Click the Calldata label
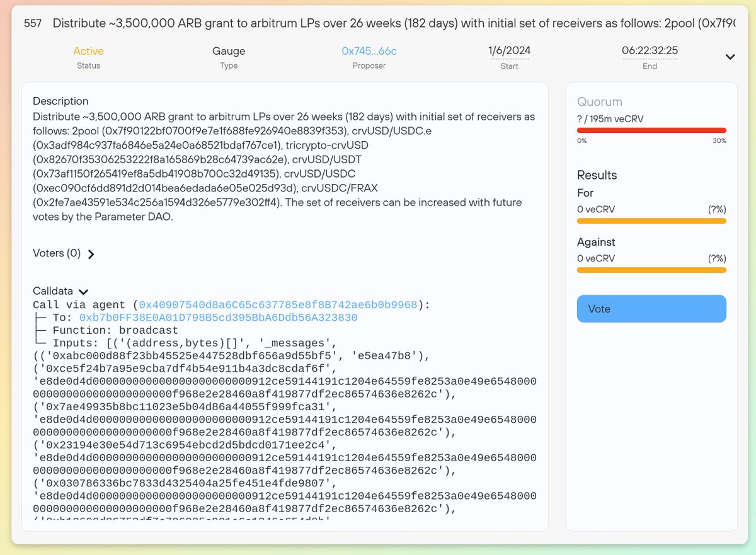This screenshot has width=756, height=555. [x=53, y=291]
